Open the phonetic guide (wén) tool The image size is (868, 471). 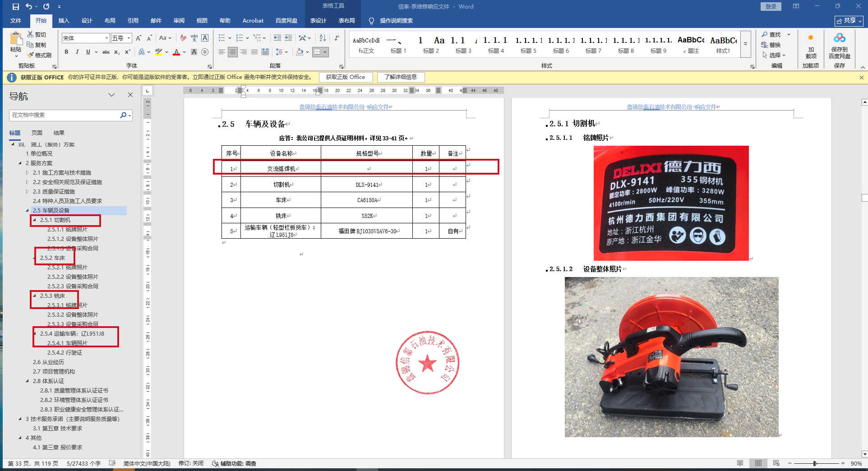194,38
